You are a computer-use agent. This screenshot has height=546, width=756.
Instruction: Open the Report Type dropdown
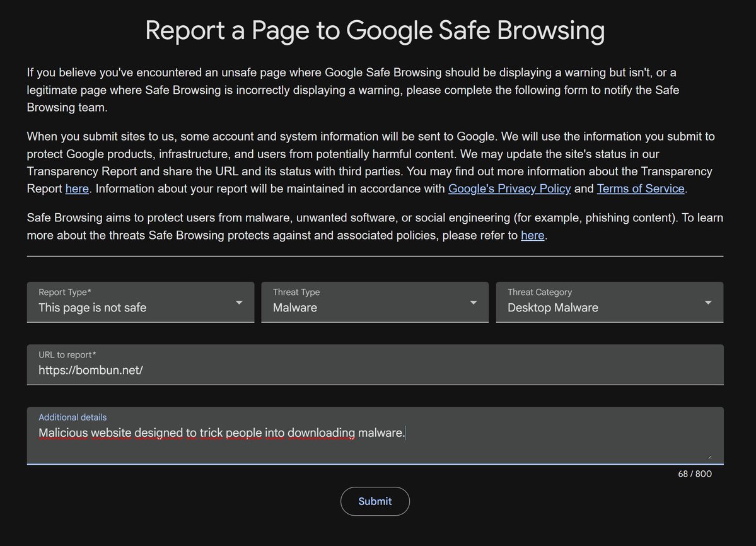pos(141,302)
